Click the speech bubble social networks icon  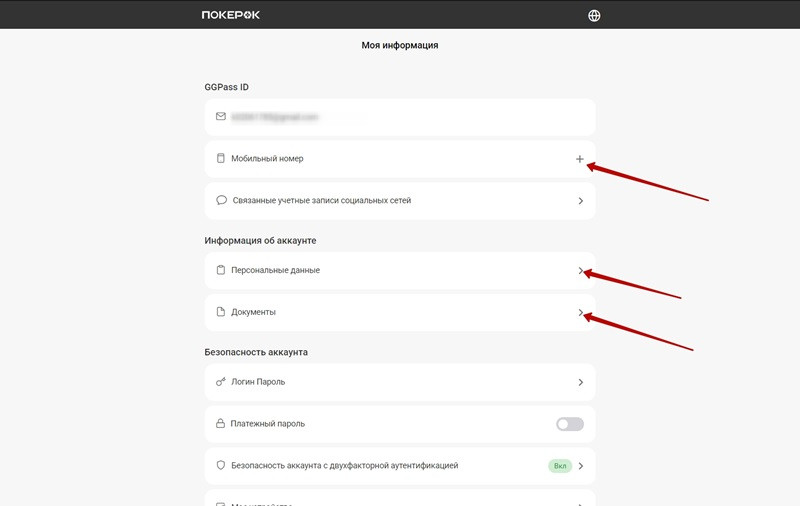tap(221, 200)
